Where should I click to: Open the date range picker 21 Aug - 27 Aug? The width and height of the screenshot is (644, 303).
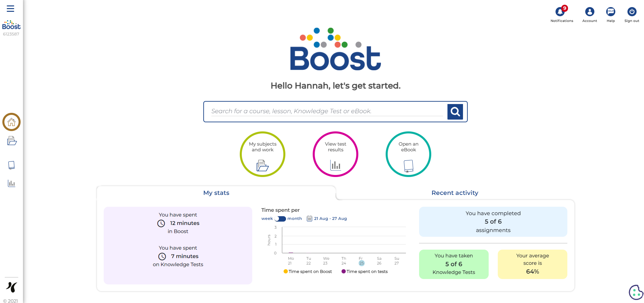pyautogui.click(x=327, y=219)
